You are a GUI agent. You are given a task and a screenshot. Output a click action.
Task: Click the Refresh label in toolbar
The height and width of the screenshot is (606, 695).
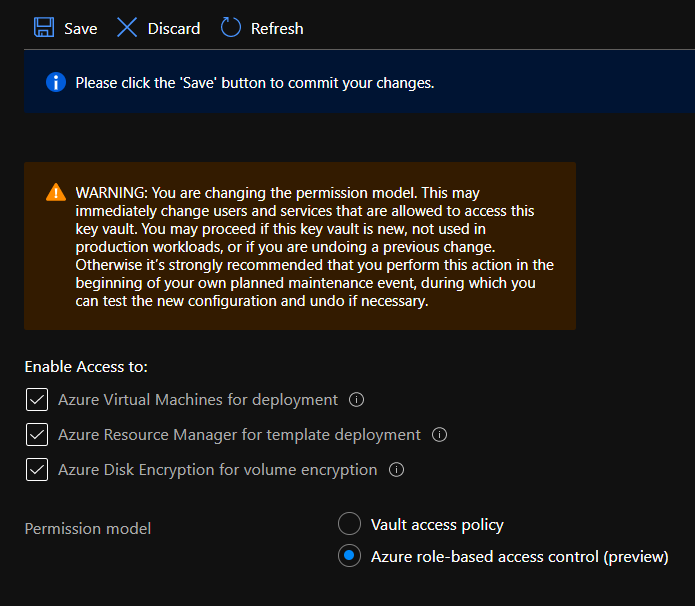click(x=277, y=29)
